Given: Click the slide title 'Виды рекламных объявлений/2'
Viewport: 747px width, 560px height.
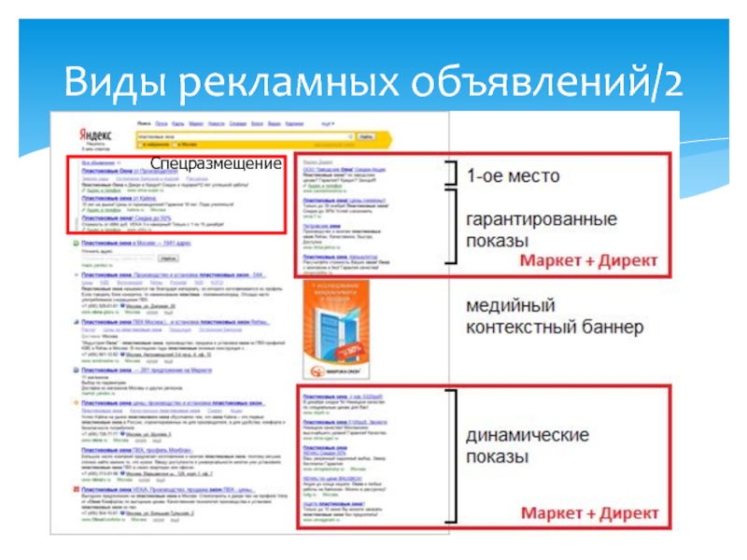Looking at the screenshot, I should tap(373, 82).
